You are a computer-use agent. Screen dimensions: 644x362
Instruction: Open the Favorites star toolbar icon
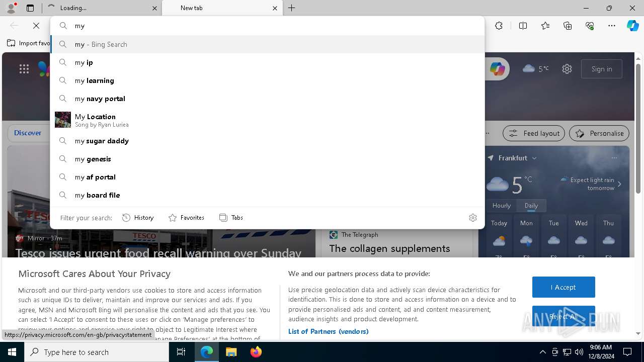[545, 26]
